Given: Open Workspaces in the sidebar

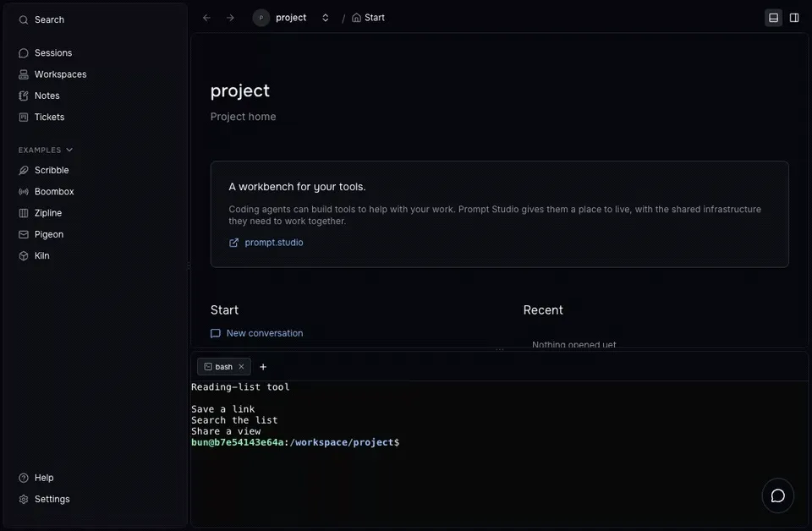Looking at the screenshot, I should point(95,74).
